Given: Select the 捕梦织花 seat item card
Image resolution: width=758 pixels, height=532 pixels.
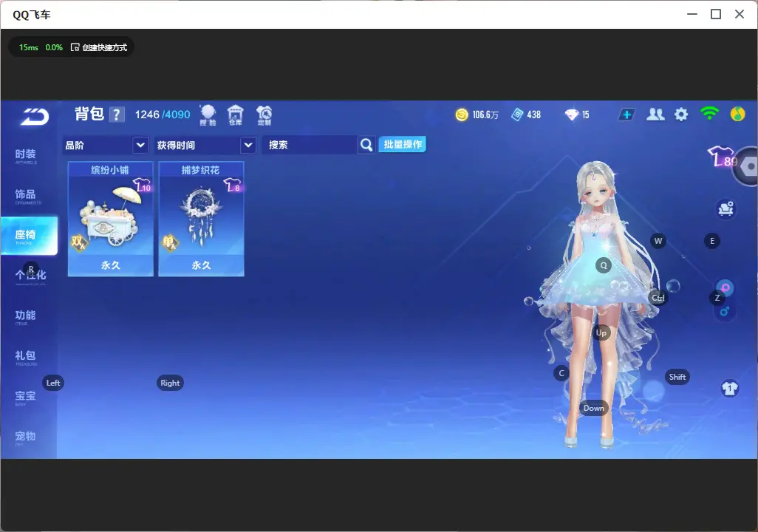Looking at the screenshot, I should [x=201, y=219].
